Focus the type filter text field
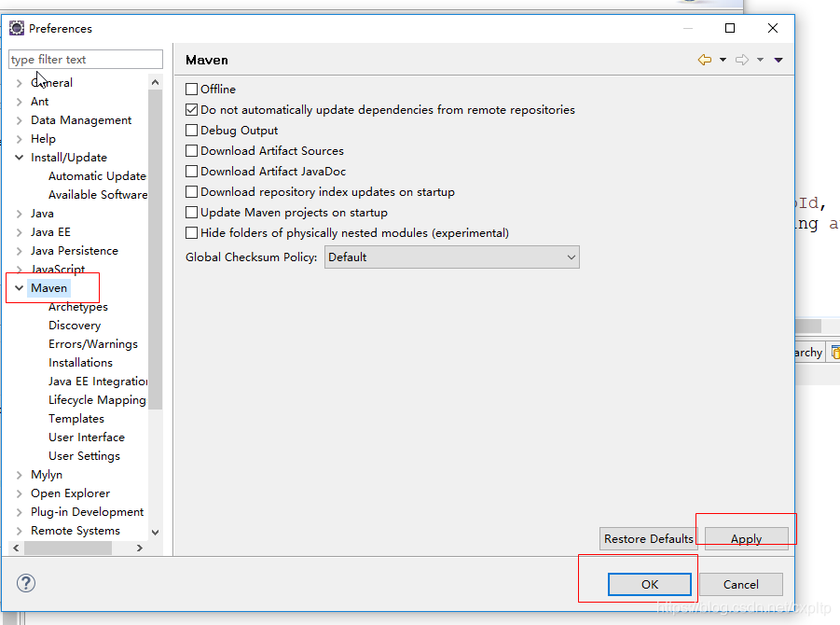This screenshot has height=625, width=840. (x=86, y=59)
